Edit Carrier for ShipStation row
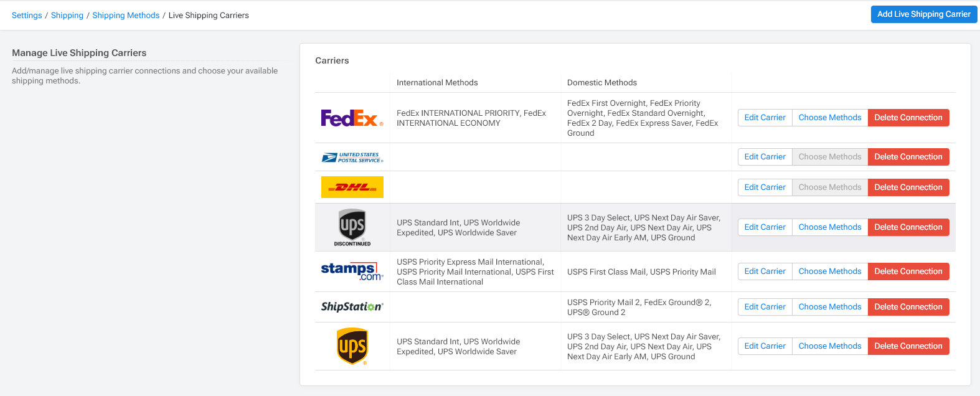 [x=765, y=307]
